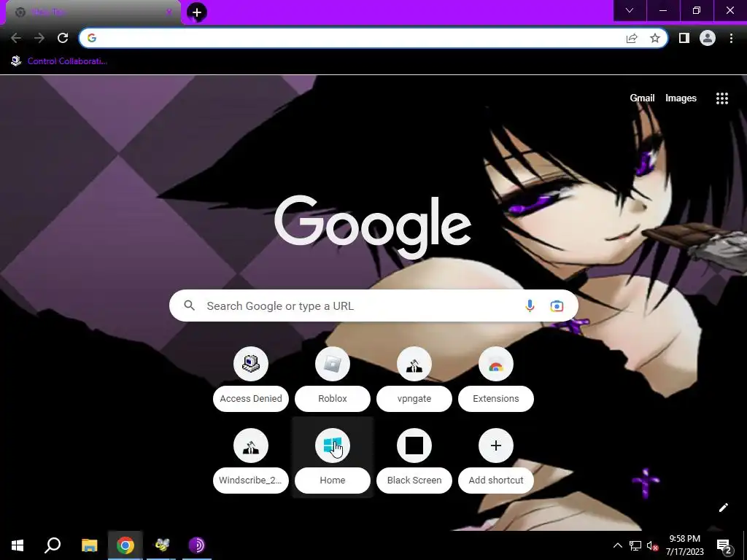Open Google Images link
The width and height of the screenshot is (747, 560).
[x=681, y=98]
